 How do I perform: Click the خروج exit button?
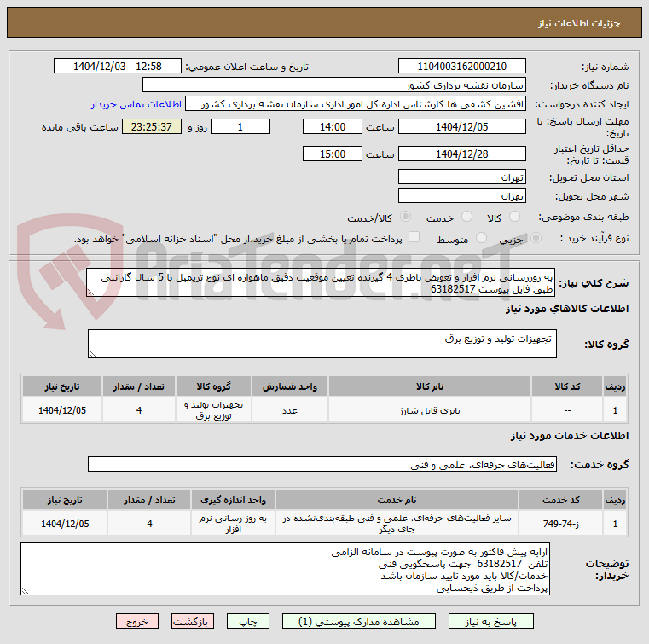pyautogui.click(x=137, y=621)
